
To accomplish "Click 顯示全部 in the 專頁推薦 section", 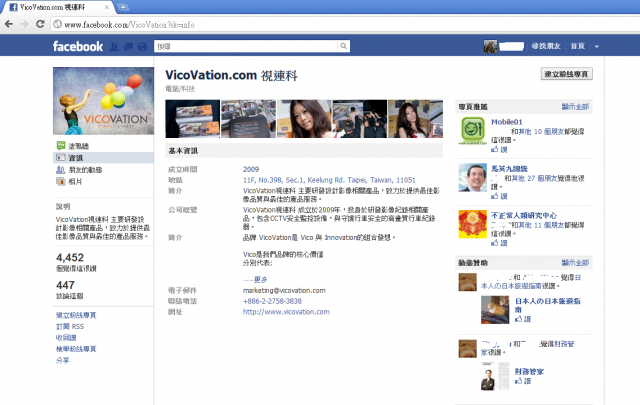I will click(575, 107).
